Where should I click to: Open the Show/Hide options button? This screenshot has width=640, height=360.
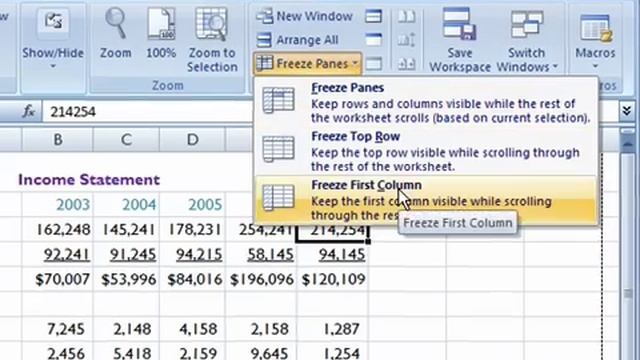pos(53,39)
